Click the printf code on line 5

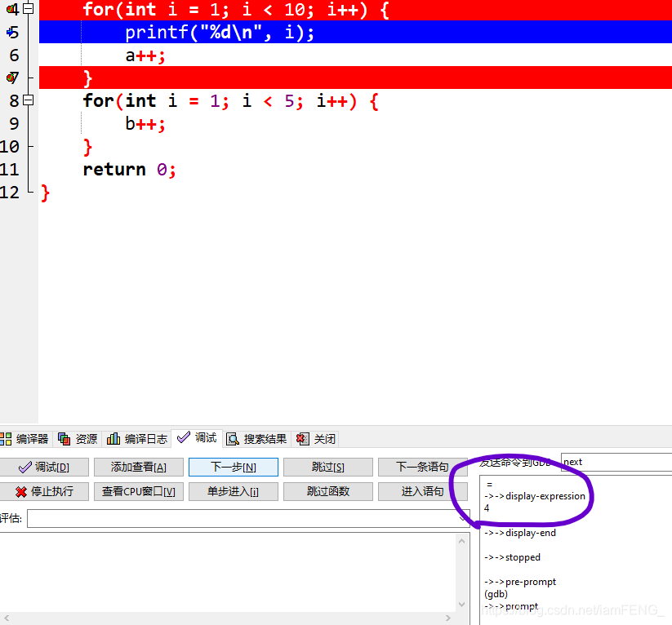(x=220, y=33)
